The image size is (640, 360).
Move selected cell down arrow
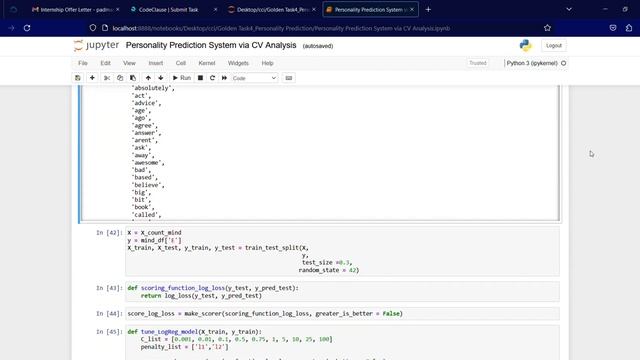161,78
